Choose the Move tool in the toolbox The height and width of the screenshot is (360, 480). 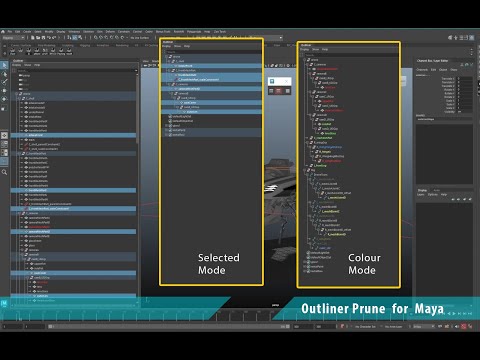(4, 91)
